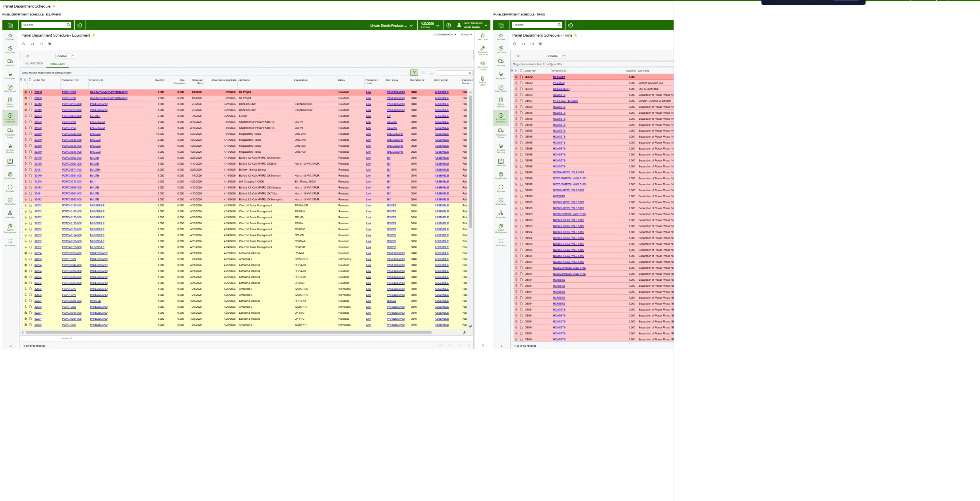Click the Equipment grid horizontal scrollbar
This screenshot has height=501, width=980.
[229, 332]
